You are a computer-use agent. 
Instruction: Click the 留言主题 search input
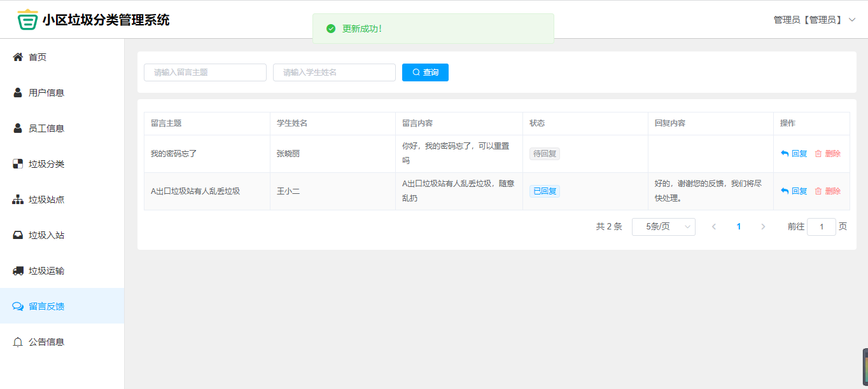tap(205, 72)
